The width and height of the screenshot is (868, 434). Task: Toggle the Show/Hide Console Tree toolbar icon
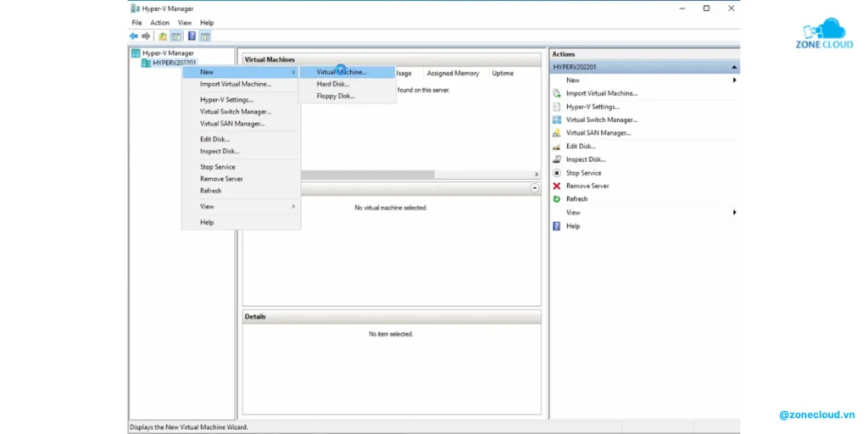coord(176,36)
